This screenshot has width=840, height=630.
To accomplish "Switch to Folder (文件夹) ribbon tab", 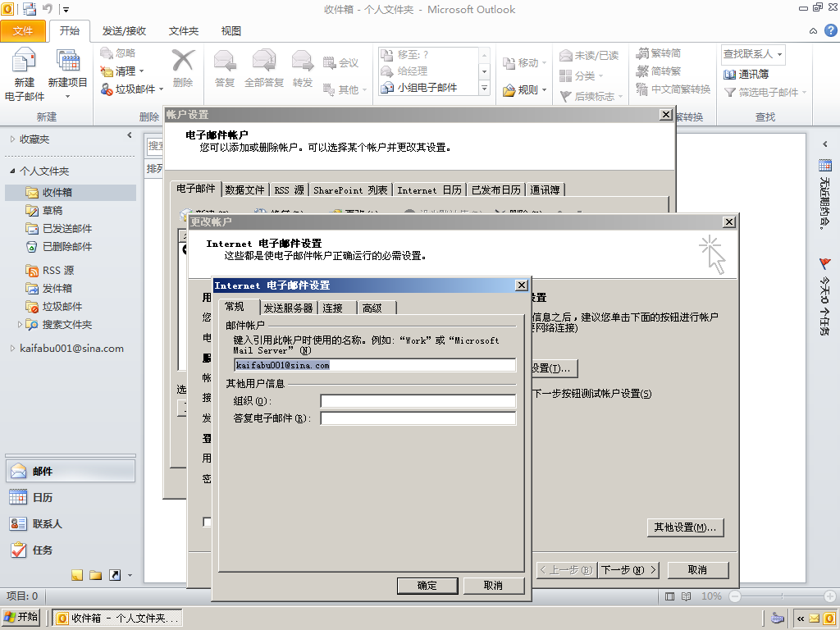I will (x=183, y=31).
